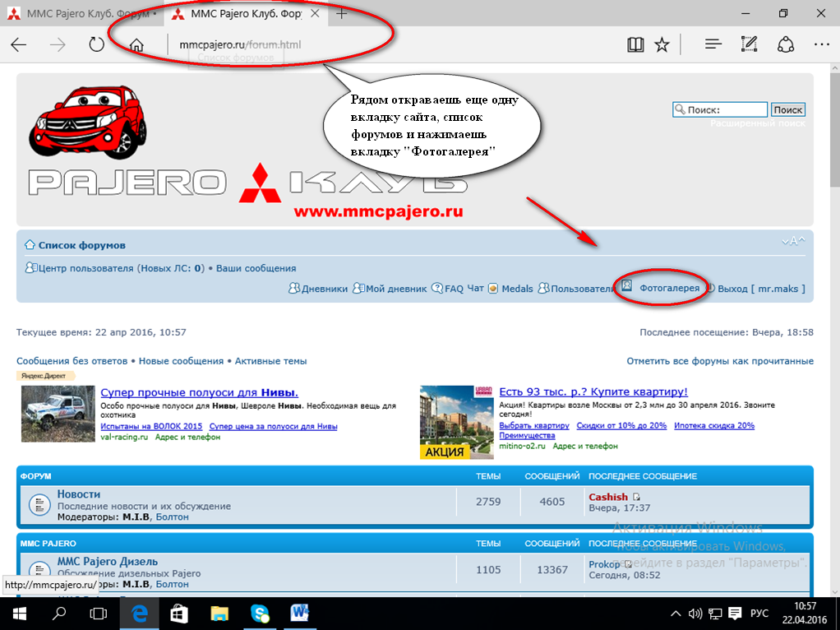Open Edge More actions ellipsis menu

coord(821,45)
